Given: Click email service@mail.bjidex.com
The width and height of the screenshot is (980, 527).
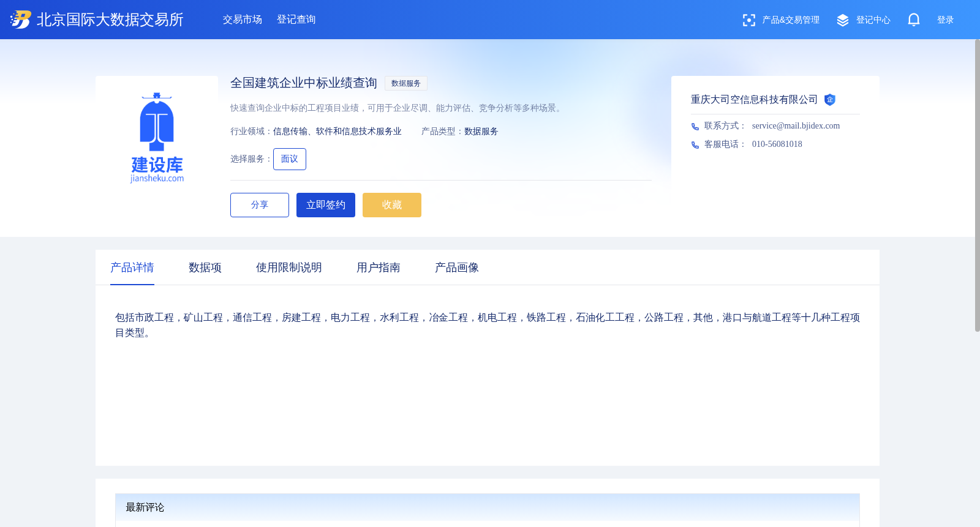Looking at the screenshot, I should 796,126.
